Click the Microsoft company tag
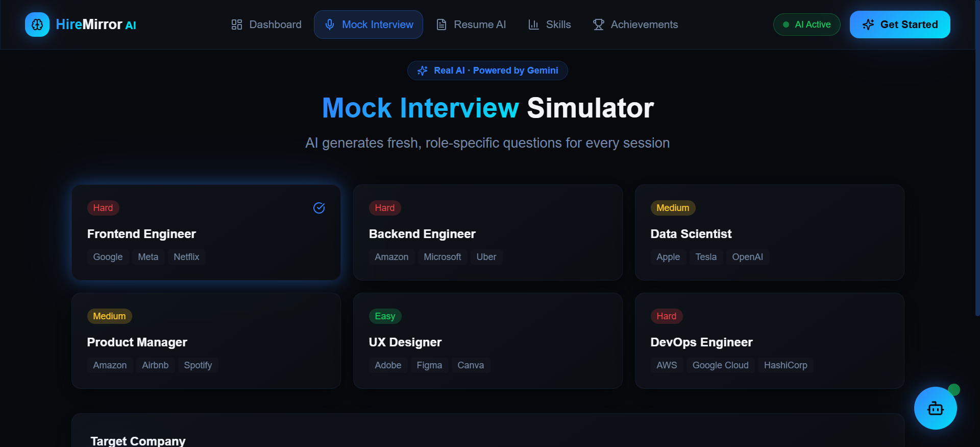980x447 pixels. (443, 257)
